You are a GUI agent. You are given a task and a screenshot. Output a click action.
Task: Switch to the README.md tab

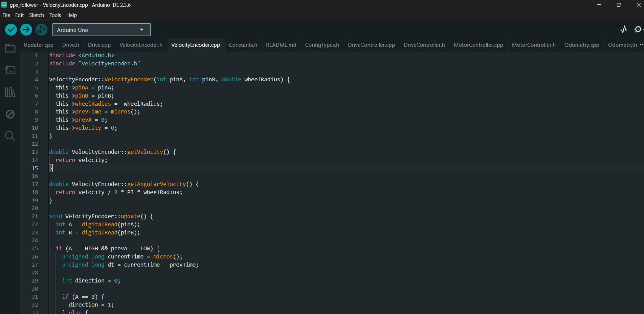[281, 45]
